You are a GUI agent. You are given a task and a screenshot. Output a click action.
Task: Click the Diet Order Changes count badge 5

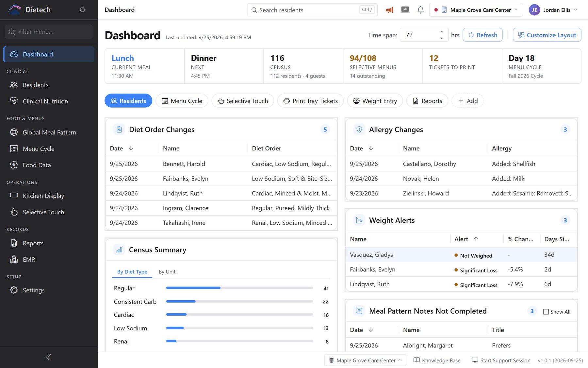click(325, 130)
